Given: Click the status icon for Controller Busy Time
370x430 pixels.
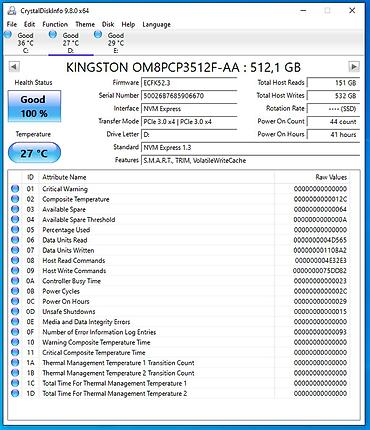Looking at the screenshot, I should click(x=15, y=281).
